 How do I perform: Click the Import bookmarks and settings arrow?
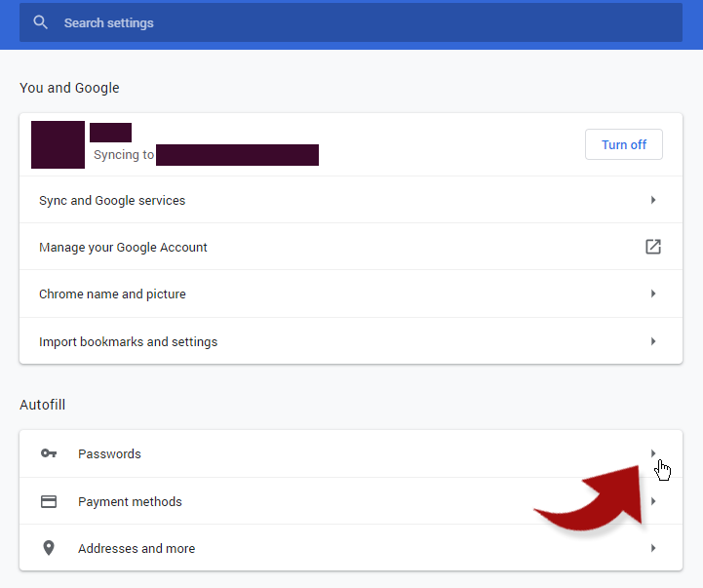[653, 341]
